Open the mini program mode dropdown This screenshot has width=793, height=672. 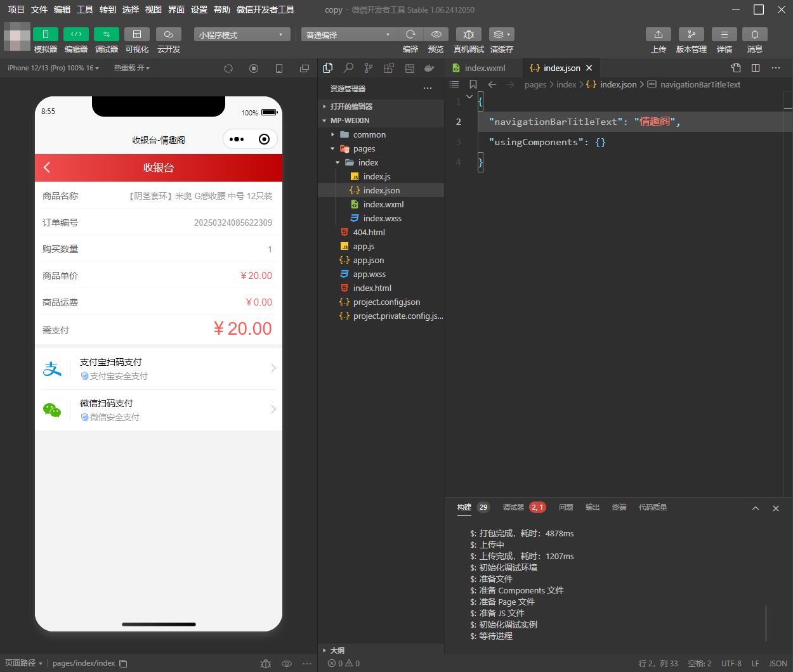tap(242, 34)
